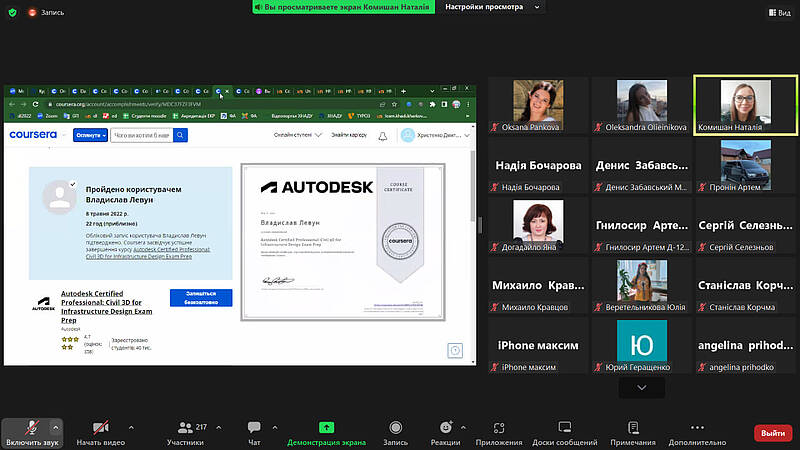
Task: Reload page in shared browser
Action: coord(35,104)
